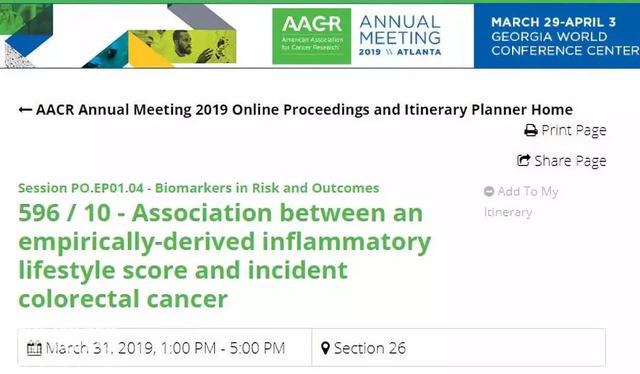Click the back arrow icon beside AACR Home

pyautogui.click(x=25, y=110)
